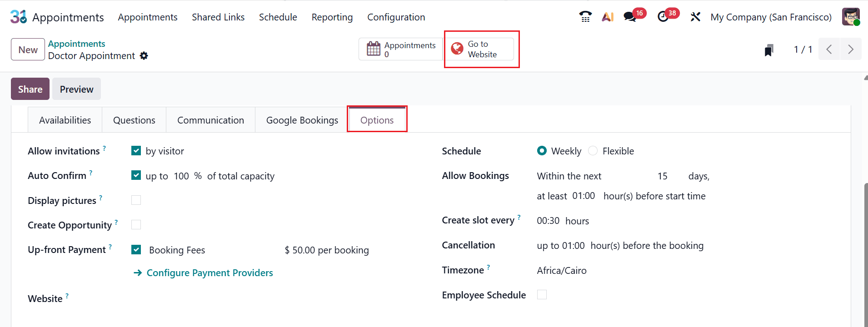Screen dimensions: 868x327
Task: Open the company switcher My Company (San Francisco)
Action: coord(771,17)
